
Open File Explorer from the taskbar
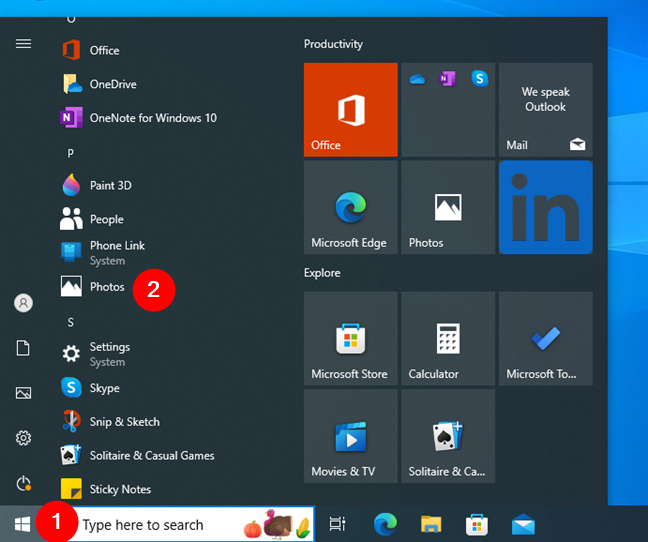(431, 525)
